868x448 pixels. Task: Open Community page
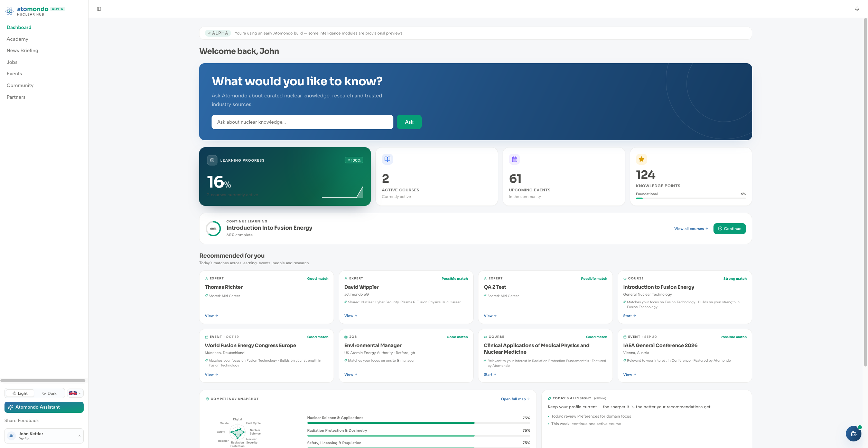tap(20, 85)
